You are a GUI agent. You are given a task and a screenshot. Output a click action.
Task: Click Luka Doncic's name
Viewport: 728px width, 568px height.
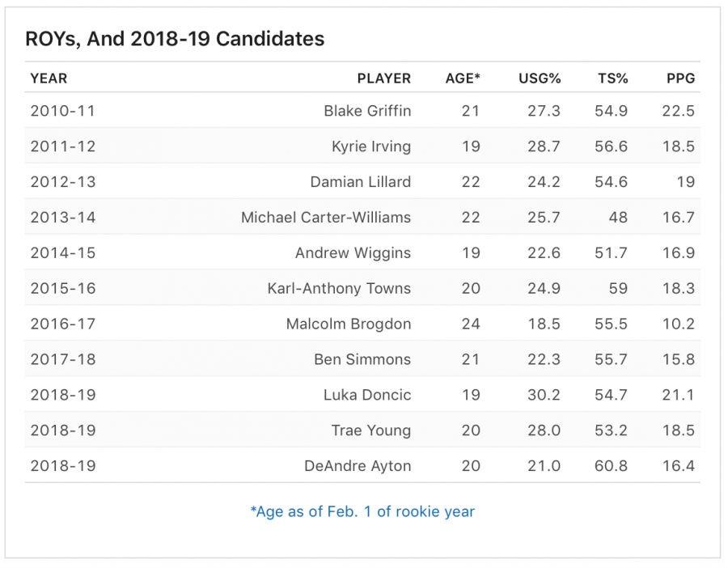coord(367,396)
